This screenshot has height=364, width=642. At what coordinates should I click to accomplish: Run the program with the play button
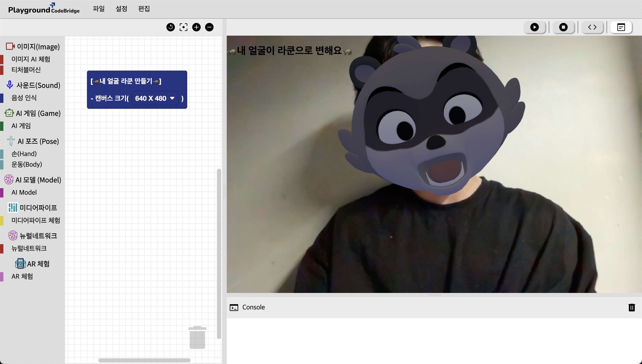click(534, 27)
